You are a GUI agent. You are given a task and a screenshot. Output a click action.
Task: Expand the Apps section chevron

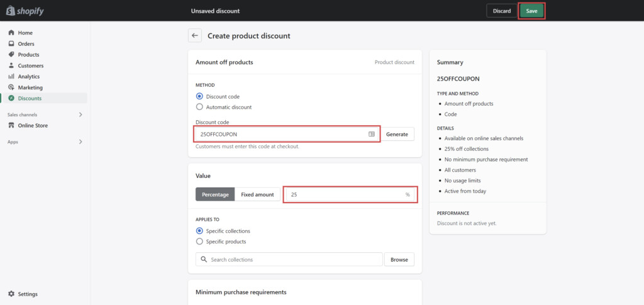tap(80, 142)
